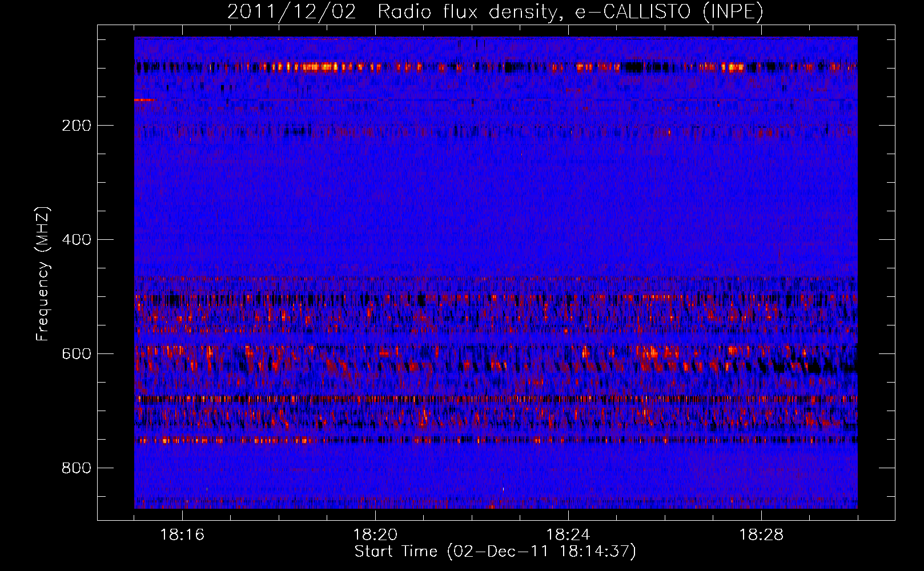
Task: Click the 200 frequency tick label
Action: point(77,126)
